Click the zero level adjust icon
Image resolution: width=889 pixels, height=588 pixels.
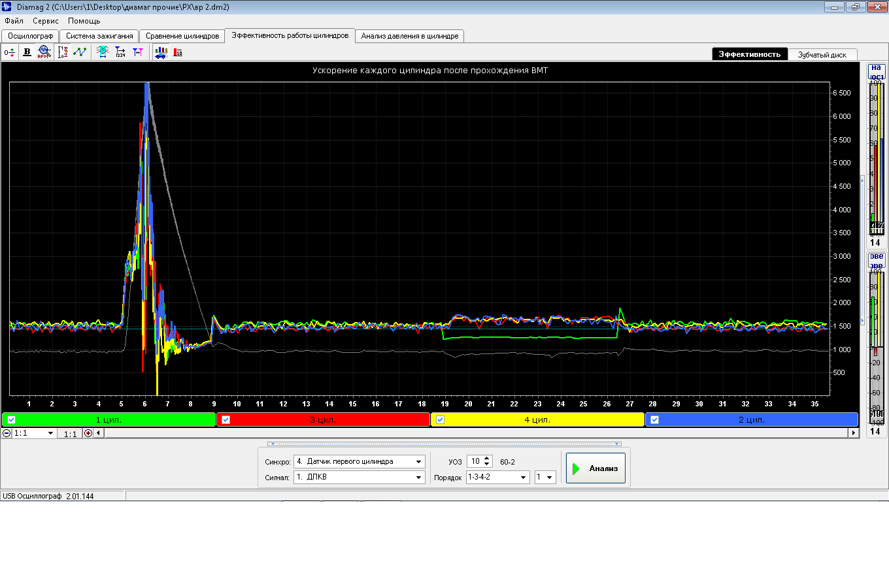(x=10, y=52)
